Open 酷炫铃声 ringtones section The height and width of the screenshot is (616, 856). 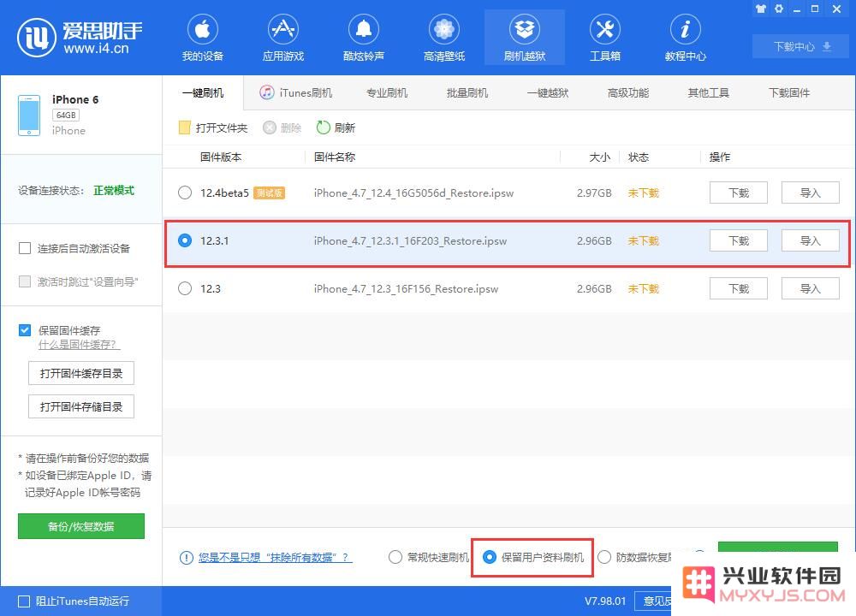click(x=364, y=38)
